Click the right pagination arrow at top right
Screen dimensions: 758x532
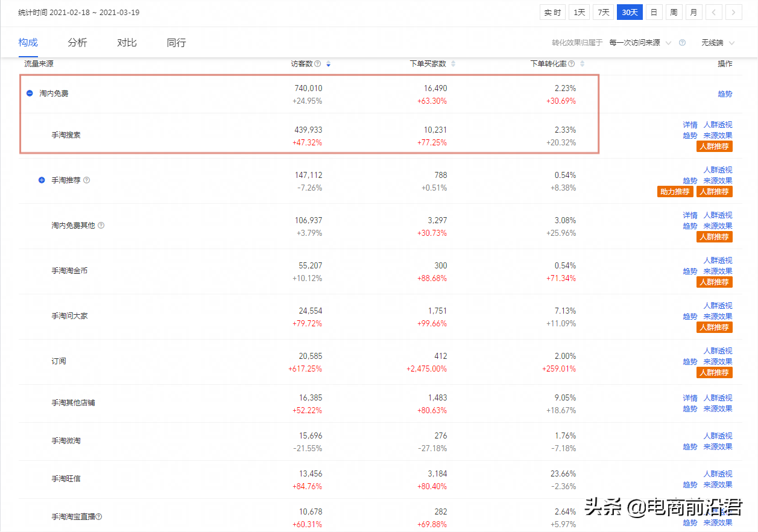(x=734, y=11)
